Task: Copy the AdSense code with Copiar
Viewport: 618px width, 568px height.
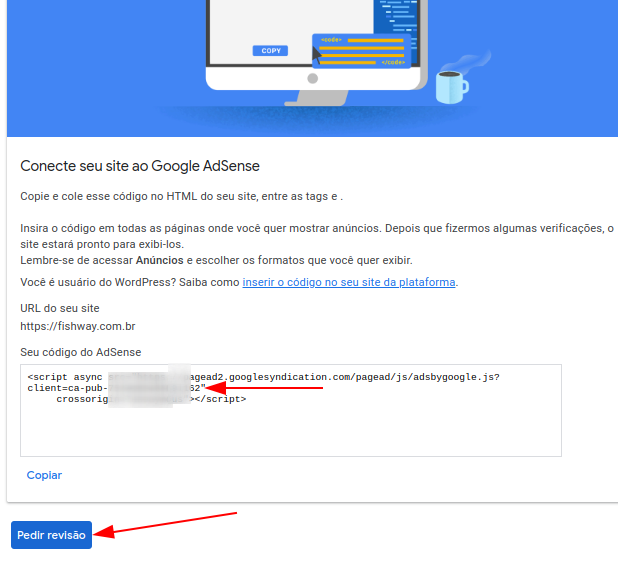Action: click(x=44, y=475)
